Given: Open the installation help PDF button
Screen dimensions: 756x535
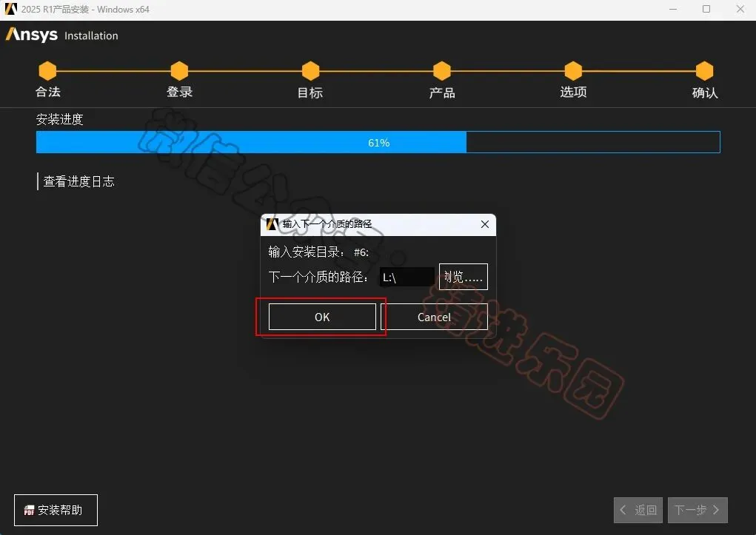Looking at the screenshot, I should [56, 510].
